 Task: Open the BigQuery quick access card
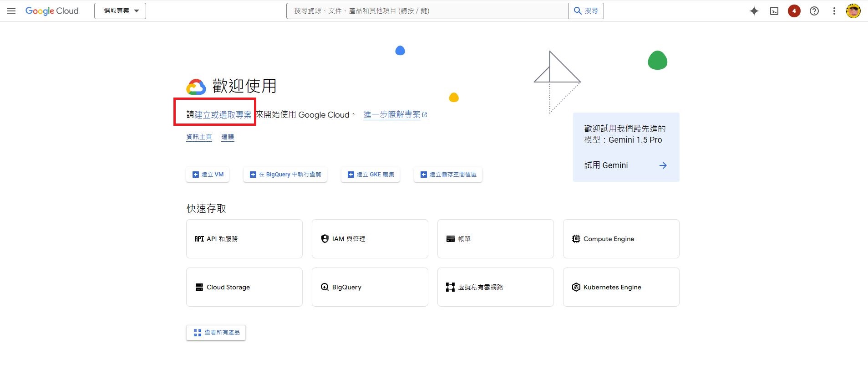[x=370, y=287]
